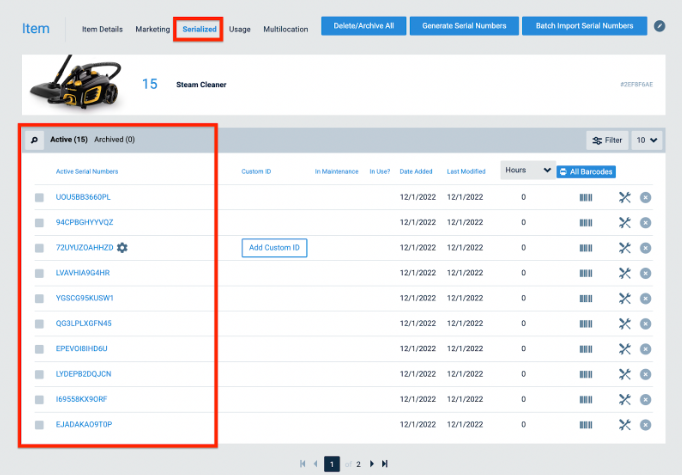Click Delete/Archive All button

364,26
